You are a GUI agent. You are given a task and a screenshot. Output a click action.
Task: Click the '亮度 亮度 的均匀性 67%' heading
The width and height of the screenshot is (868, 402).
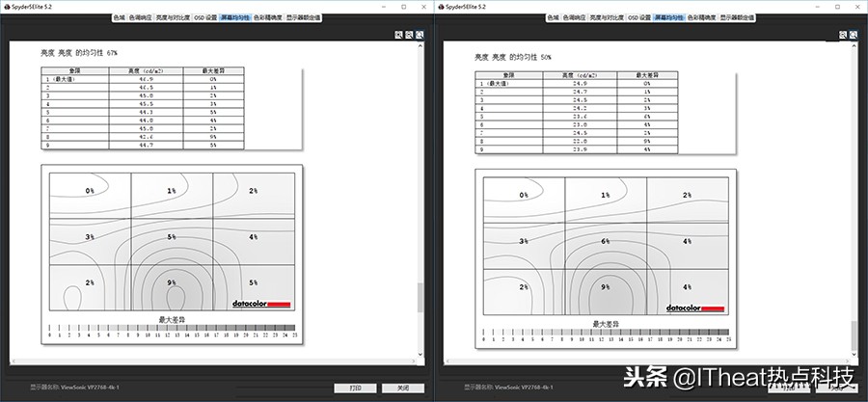79,53
